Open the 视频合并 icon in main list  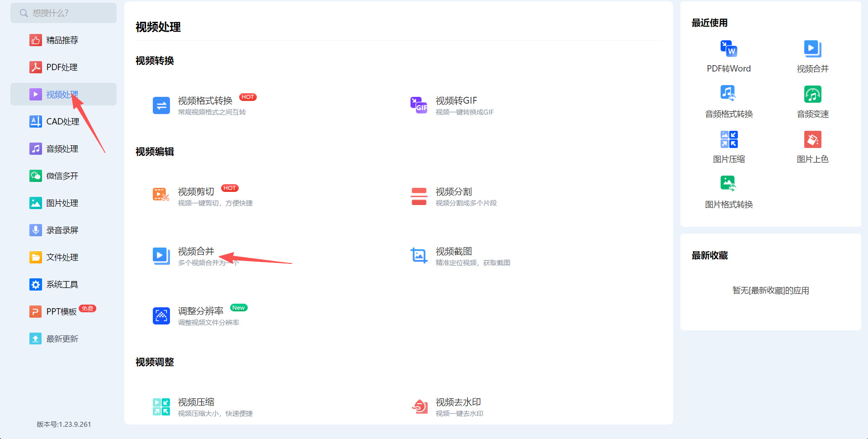[x=161, y=256]
